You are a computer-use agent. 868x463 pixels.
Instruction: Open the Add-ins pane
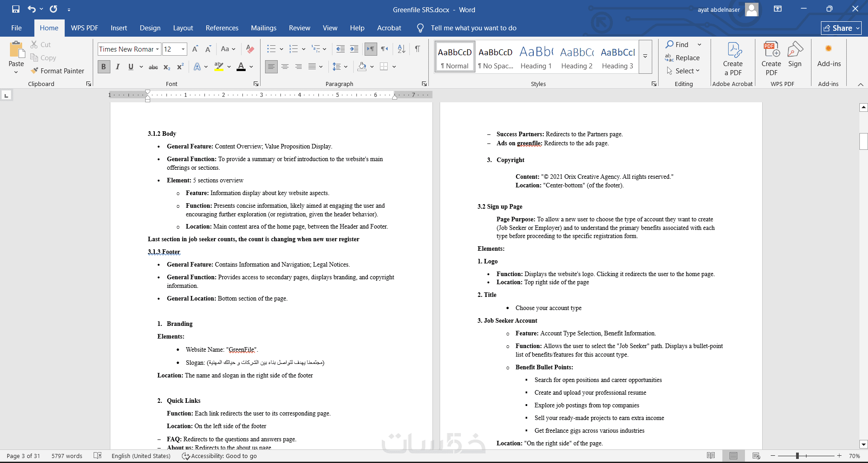(x=829, y=55)
